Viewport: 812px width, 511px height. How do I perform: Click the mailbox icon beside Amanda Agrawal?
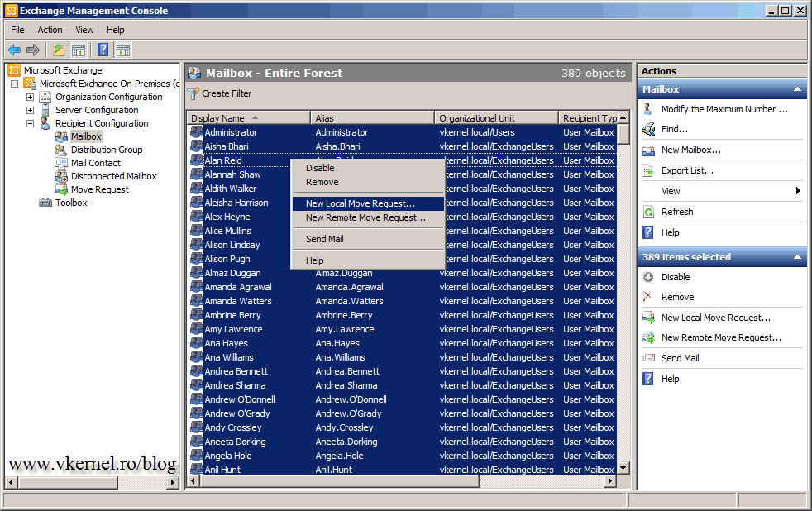(x=196, y=287)
